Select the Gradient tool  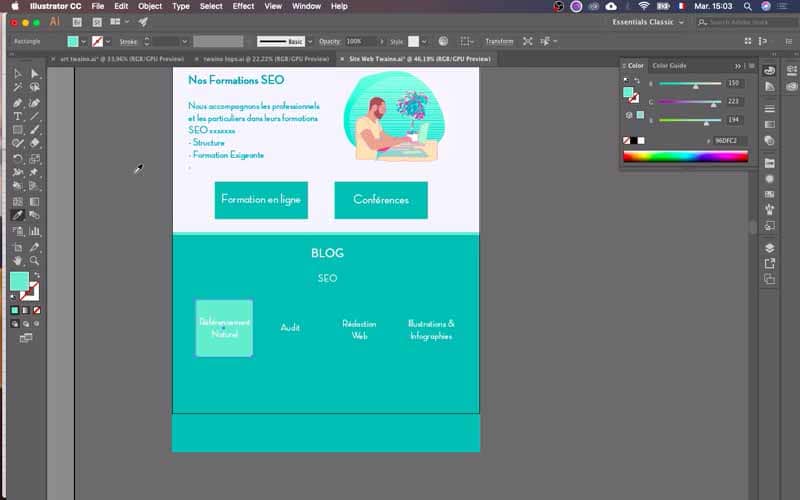click(x=34, y=202)
